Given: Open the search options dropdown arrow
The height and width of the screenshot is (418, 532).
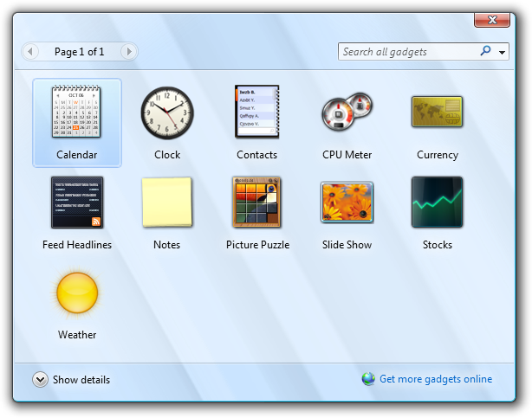Looking at the screenshot, I should [502, 52].
